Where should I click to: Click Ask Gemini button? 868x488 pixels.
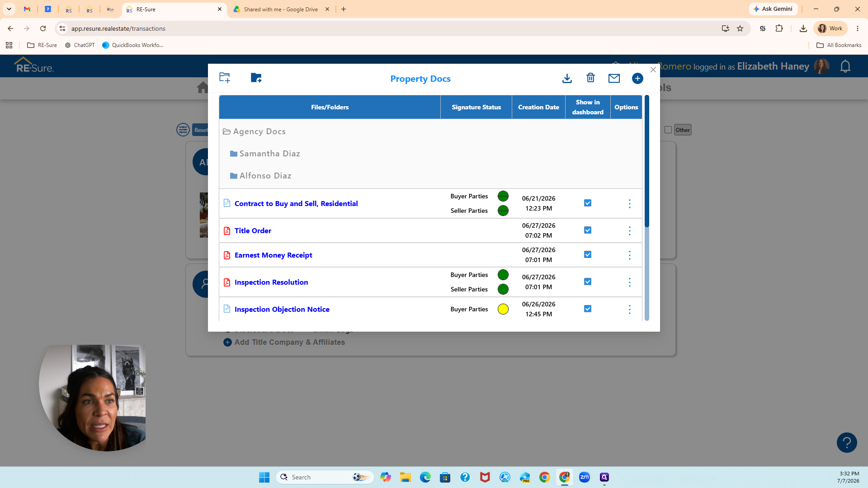(773, 9)
